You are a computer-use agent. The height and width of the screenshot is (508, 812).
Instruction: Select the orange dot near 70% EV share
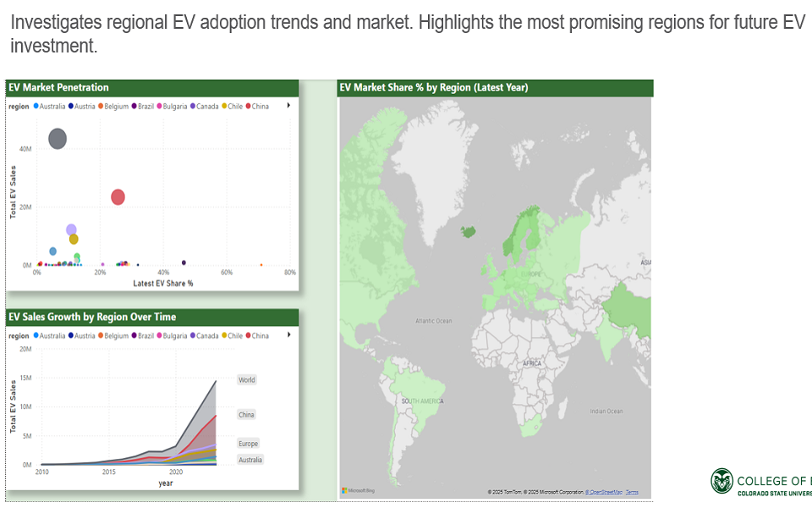(x=261, y=265)
